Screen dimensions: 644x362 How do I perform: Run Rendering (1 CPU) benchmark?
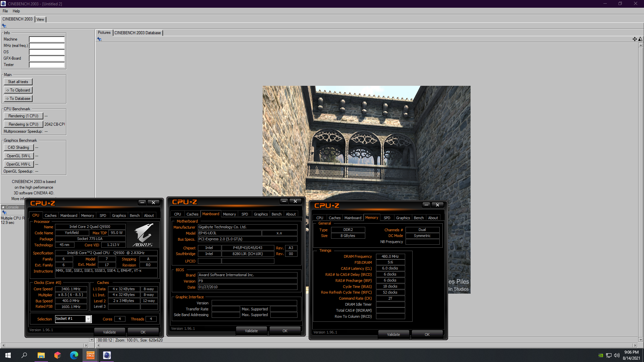coord(23,116)
